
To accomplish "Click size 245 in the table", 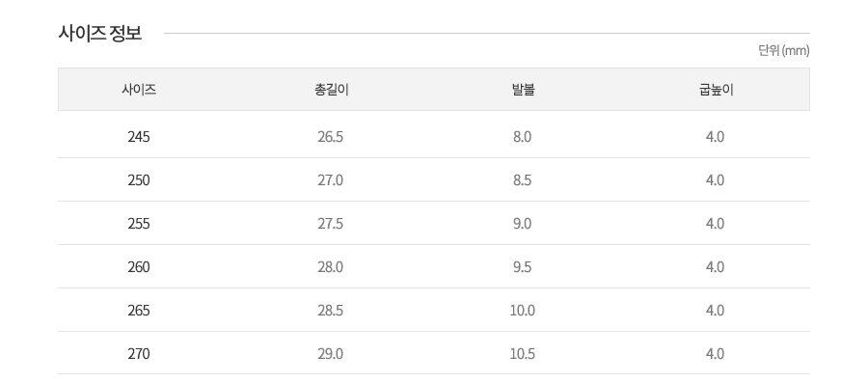I will 138,137.
